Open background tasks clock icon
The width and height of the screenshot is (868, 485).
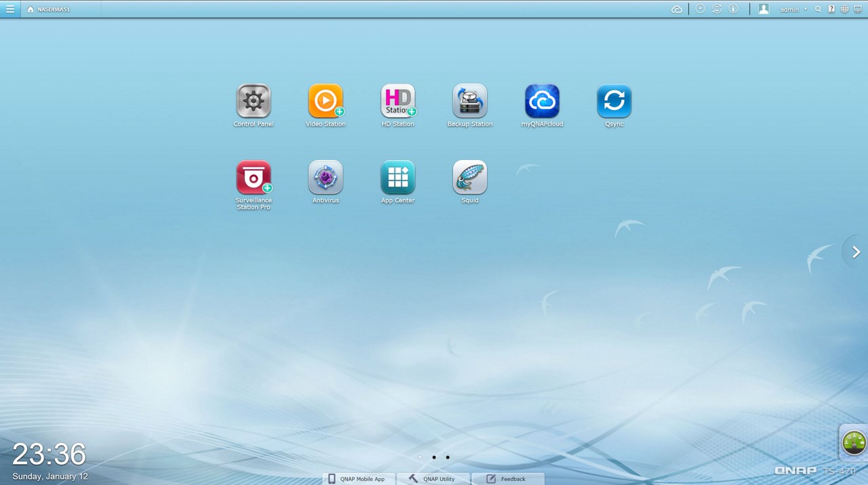(701, 9)
